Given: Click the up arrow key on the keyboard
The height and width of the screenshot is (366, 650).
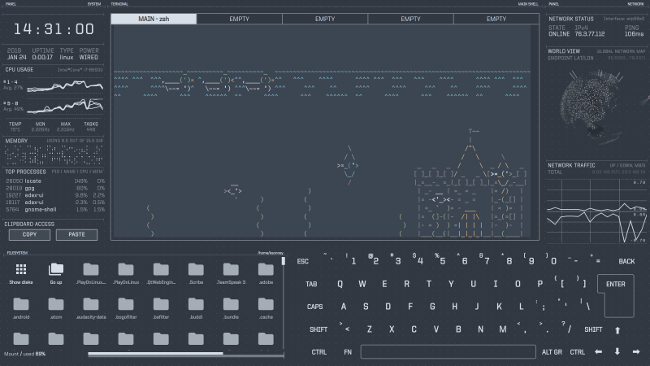Looking at the screenshot, I should 617,330.
